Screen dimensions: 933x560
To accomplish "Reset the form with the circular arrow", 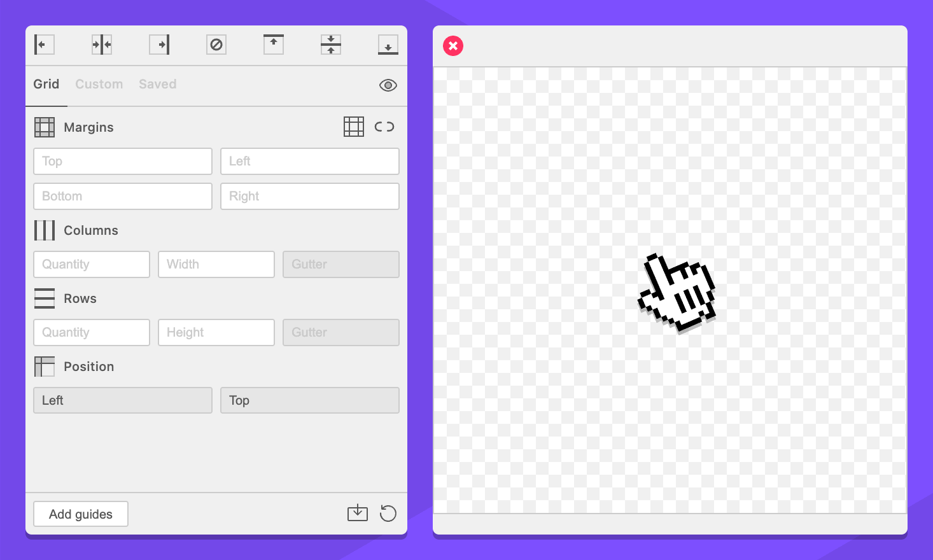I will [388, 513].
